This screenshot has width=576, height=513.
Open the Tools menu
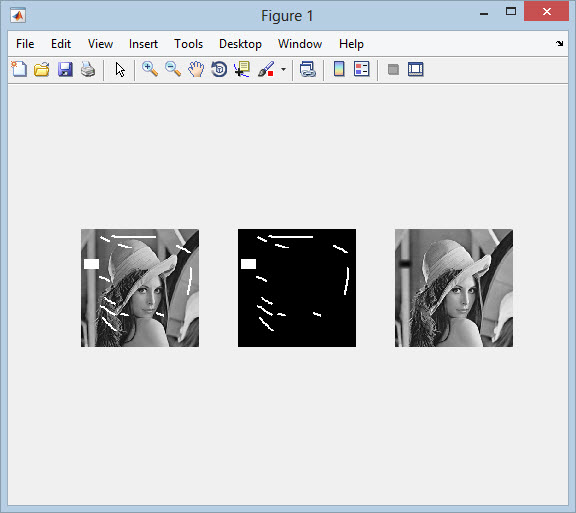188,44
